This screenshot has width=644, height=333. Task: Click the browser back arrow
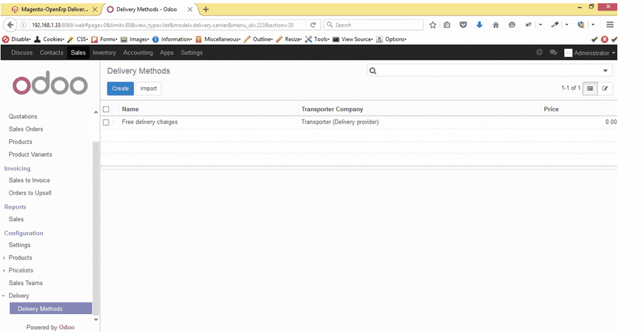tap(10, 25)
